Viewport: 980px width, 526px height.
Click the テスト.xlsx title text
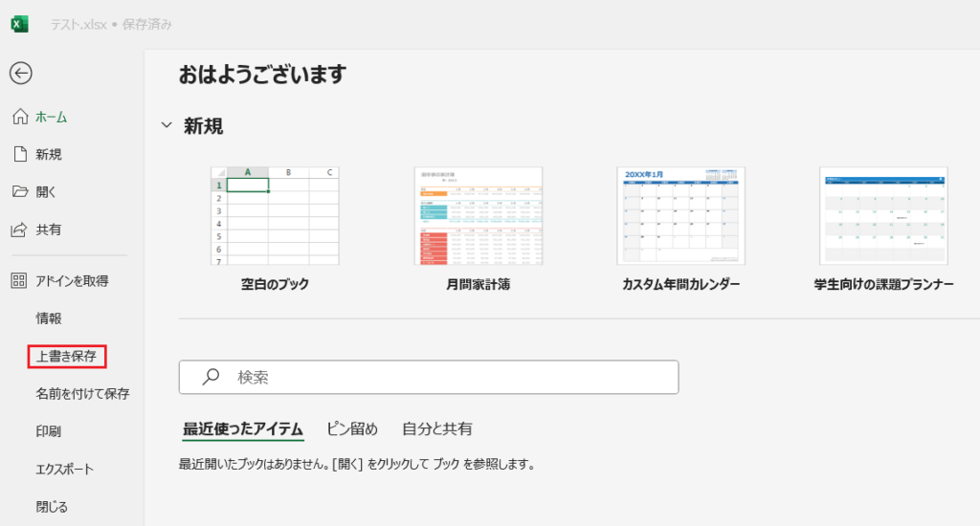click(x=78, y=24)
